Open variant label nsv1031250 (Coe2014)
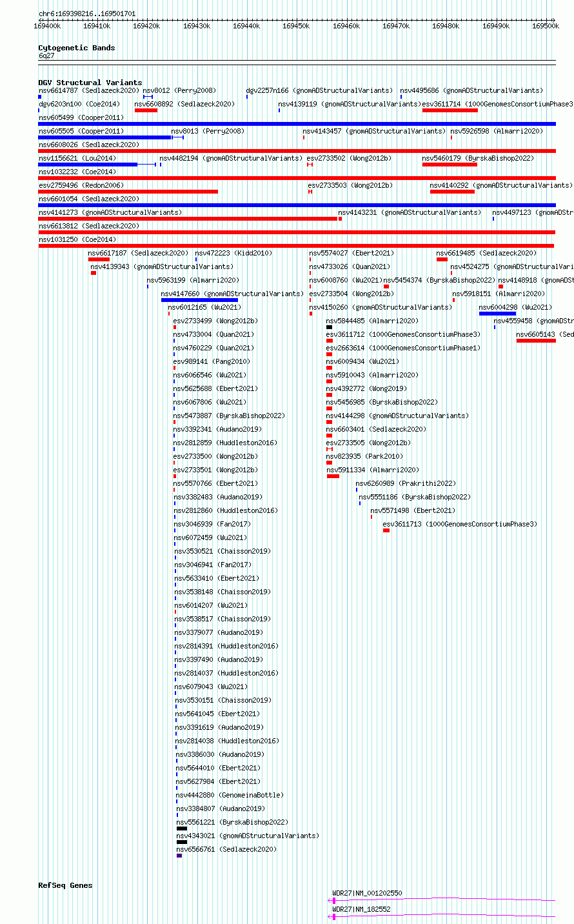The width and height of the screenshot is (574, 924). pyautogui.click(x=77, y=240)
